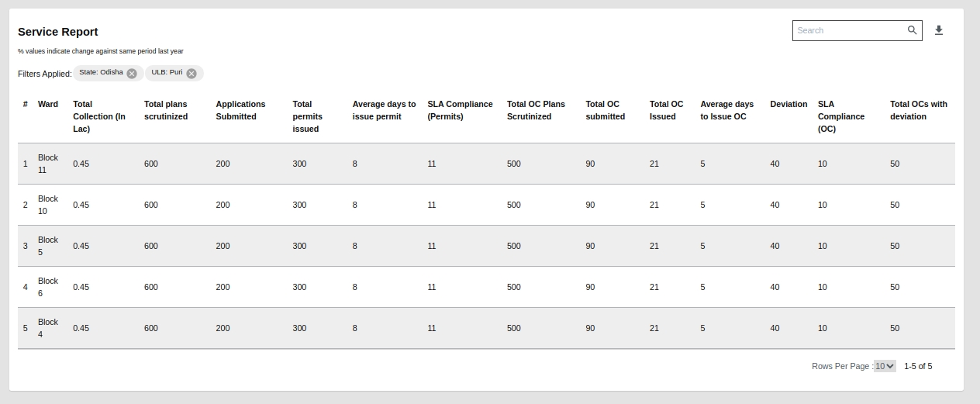Sort by SLA Compliance (Permits) header
The image size is (980, 404).
coord(460,110)
